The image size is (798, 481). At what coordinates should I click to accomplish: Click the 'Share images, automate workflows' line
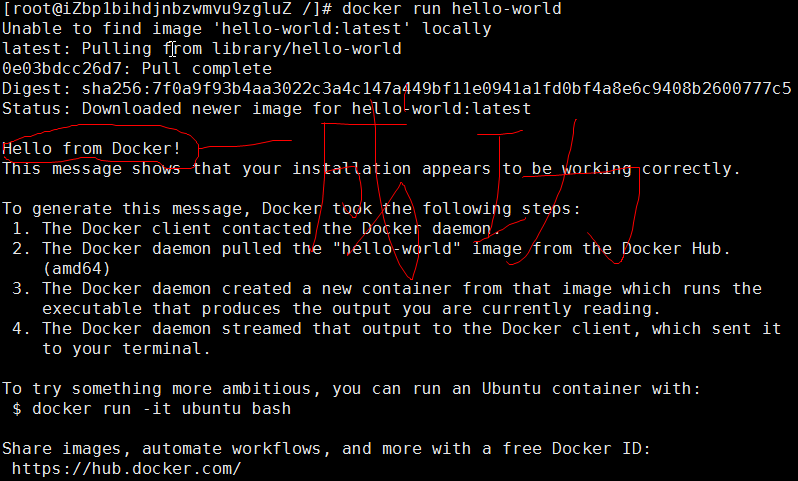(x=326, y=449)
